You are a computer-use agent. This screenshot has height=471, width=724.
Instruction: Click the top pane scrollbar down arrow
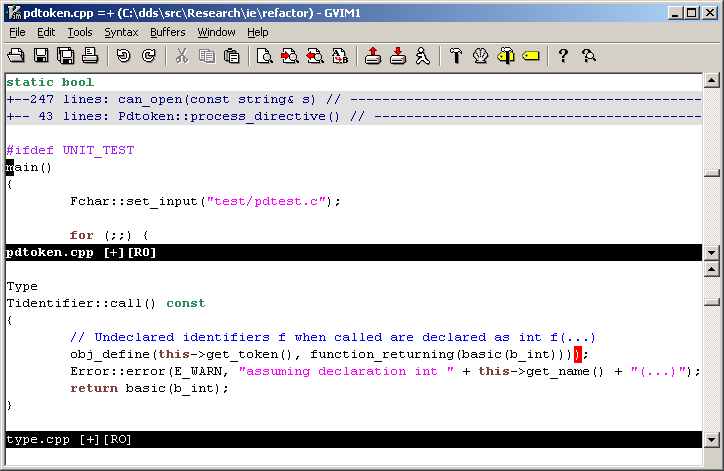pyautogui.click(x=712, y=253)
